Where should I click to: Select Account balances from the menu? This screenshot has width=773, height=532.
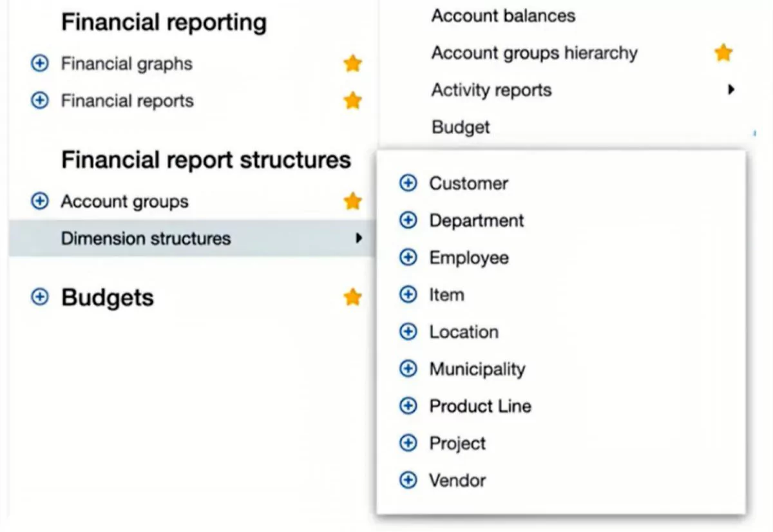point(503,16)
